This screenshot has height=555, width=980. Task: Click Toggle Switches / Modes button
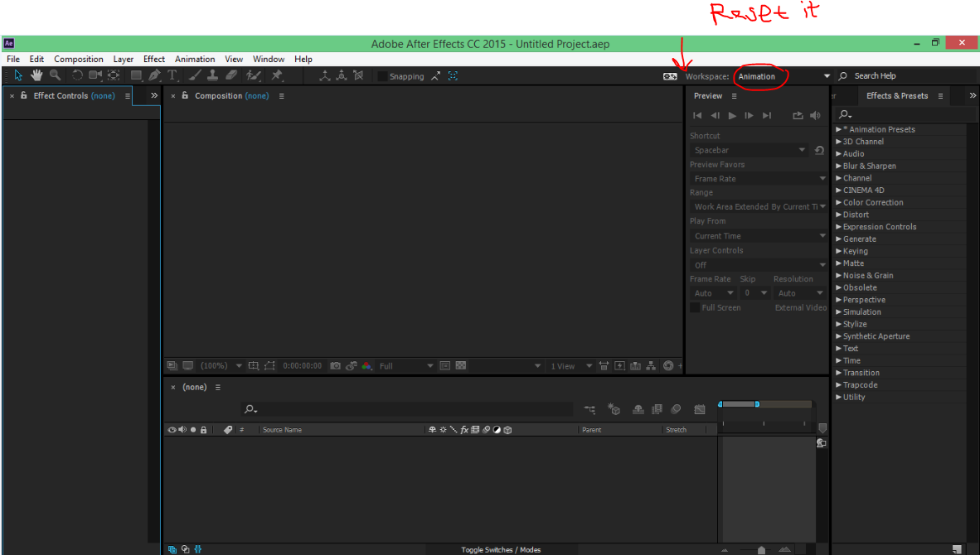pos(501,549)
